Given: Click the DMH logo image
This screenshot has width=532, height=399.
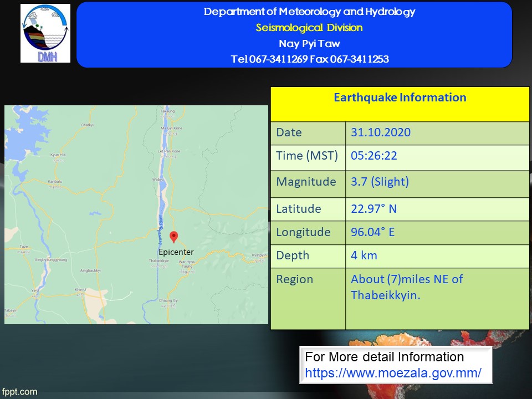Looking at the screenshot, I should [45, 33].
